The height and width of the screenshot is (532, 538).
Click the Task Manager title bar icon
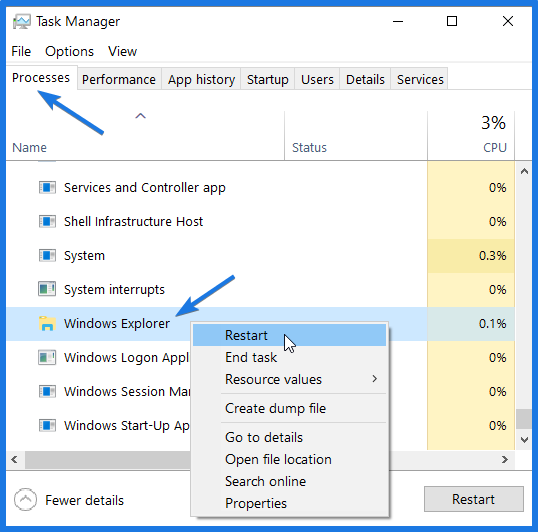[x=22, y=22]
